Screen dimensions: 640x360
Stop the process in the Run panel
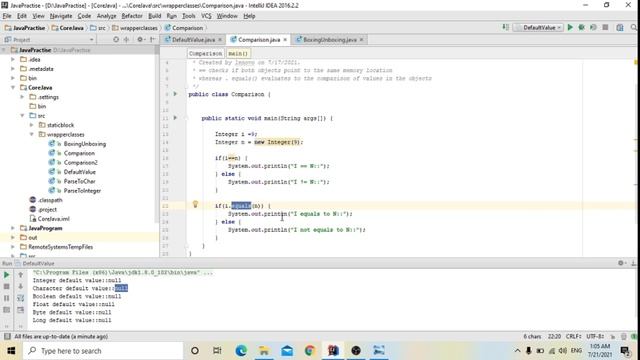click(7, 287)
